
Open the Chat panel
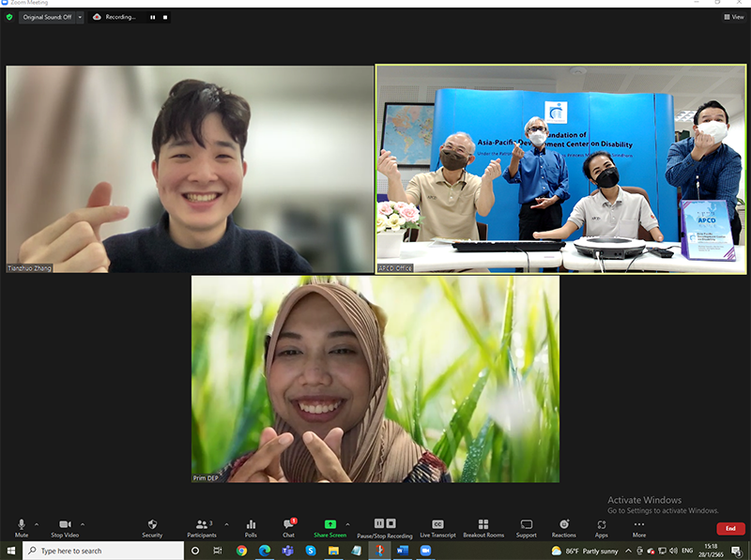(x=288, y=527)
